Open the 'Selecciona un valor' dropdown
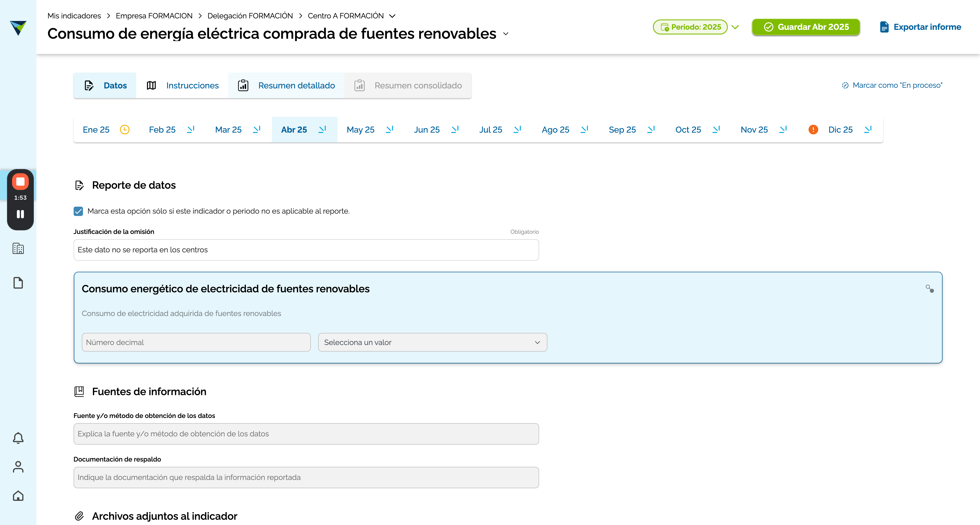 click(432, 342)
